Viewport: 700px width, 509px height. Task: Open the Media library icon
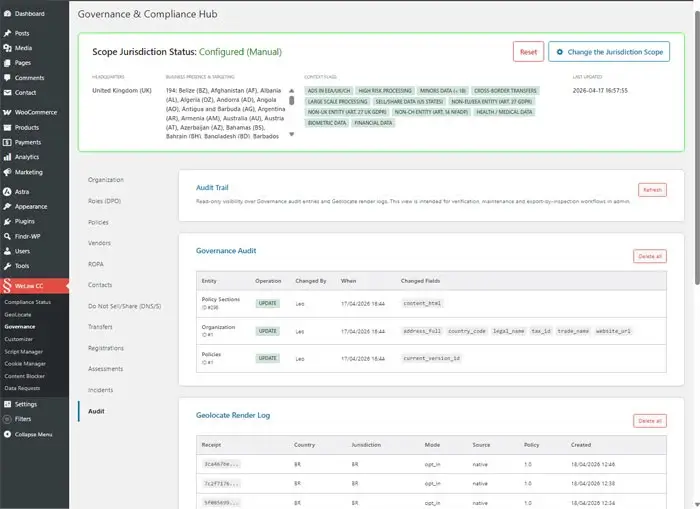coord(7,48)
